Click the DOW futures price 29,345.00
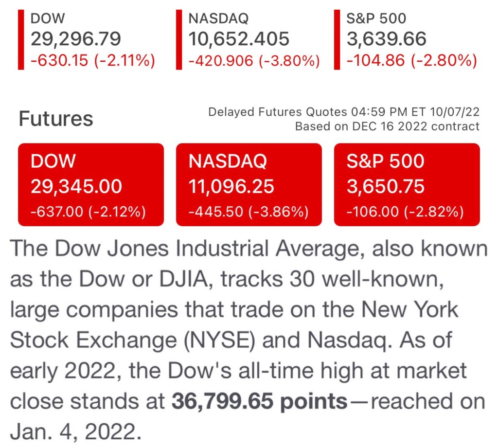The height and width of the screenshot is (448, 498). tap(76, 186)
